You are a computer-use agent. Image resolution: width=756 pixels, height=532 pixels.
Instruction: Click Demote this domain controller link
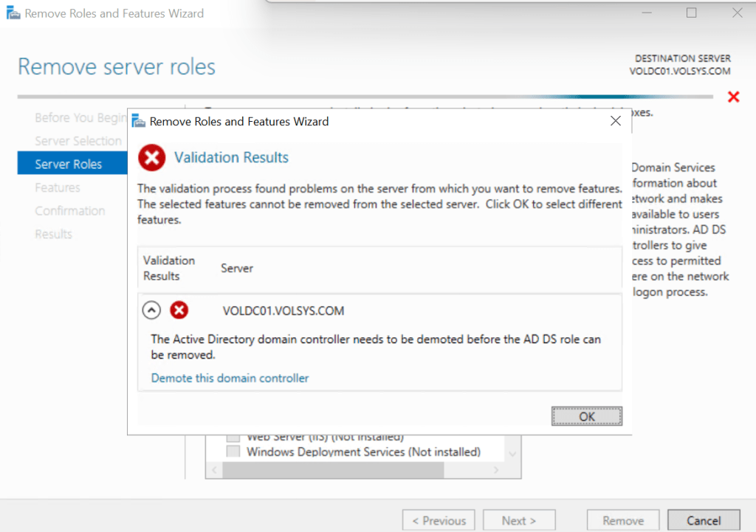coord(230,378)
